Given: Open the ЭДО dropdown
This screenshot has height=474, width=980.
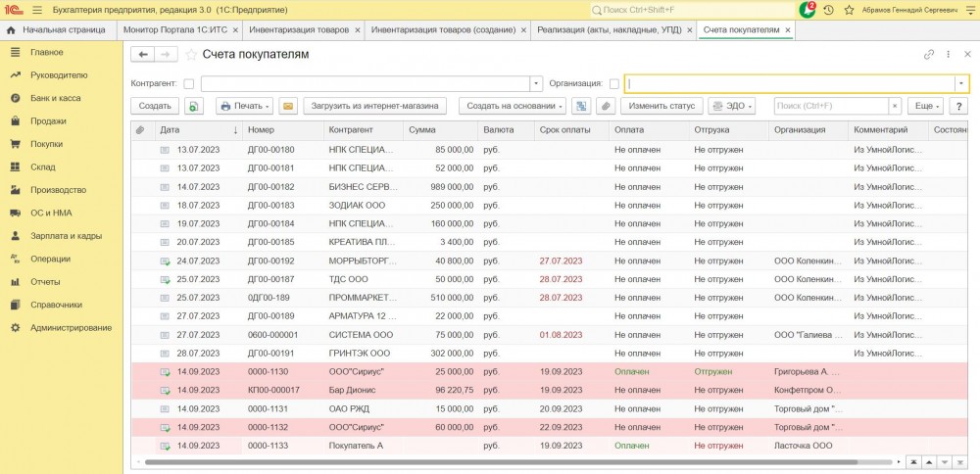Looking at the screenshot, I should (732, 106).
